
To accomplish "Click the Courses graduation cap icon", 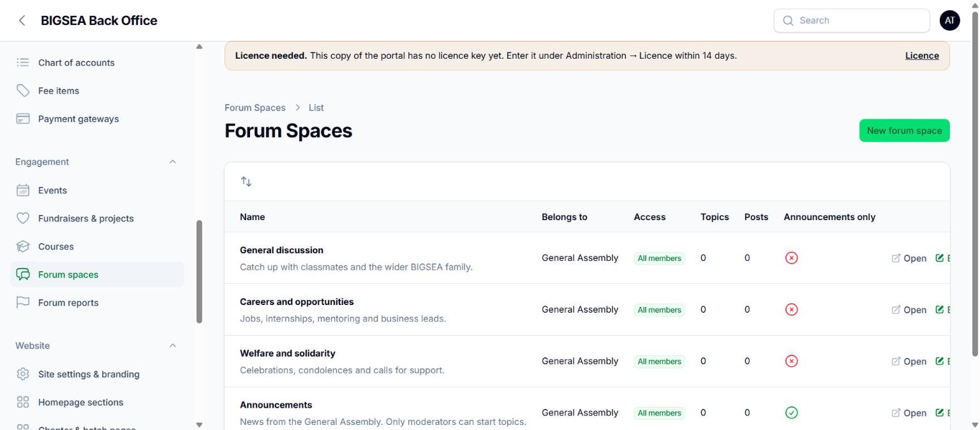I will [x=23, y=246].
